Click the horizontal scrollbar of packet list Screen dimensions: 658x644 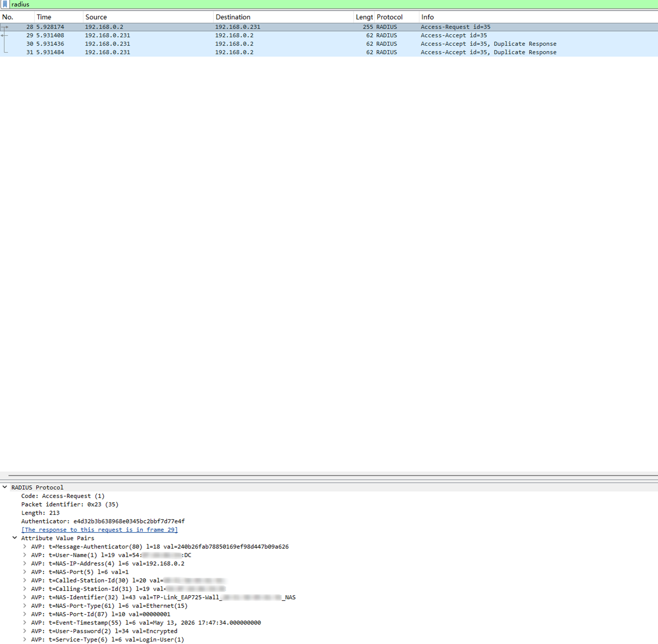click(x=333, y=475)
